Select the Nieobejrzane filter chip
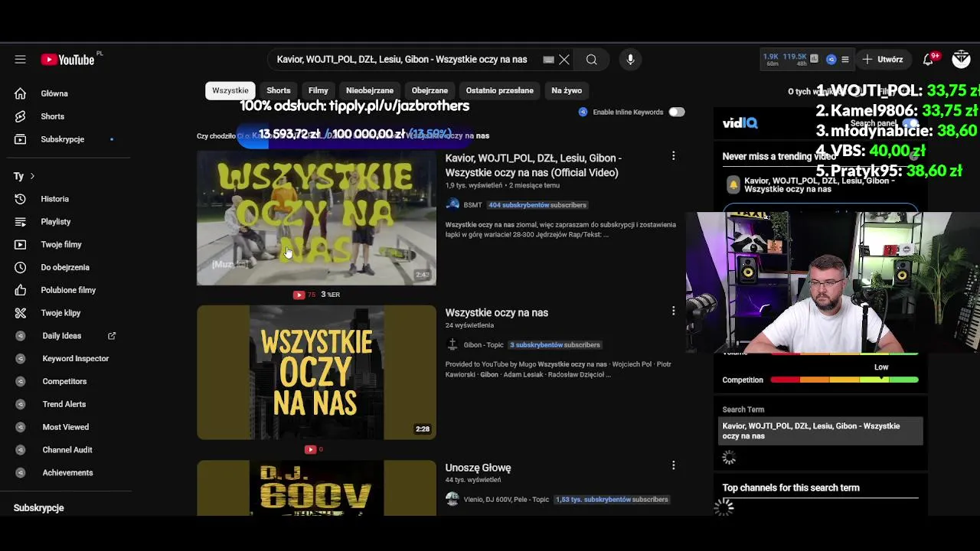 (x=370, y=90)
